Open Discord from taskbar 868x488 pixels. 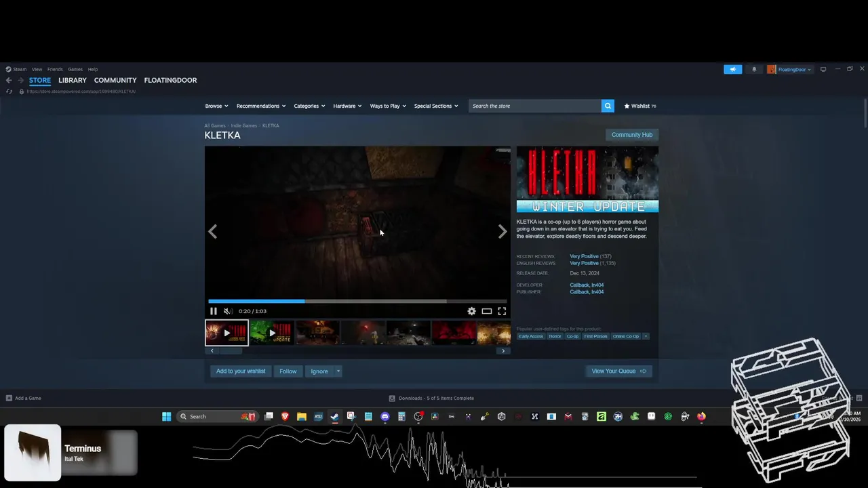point(385,416)
